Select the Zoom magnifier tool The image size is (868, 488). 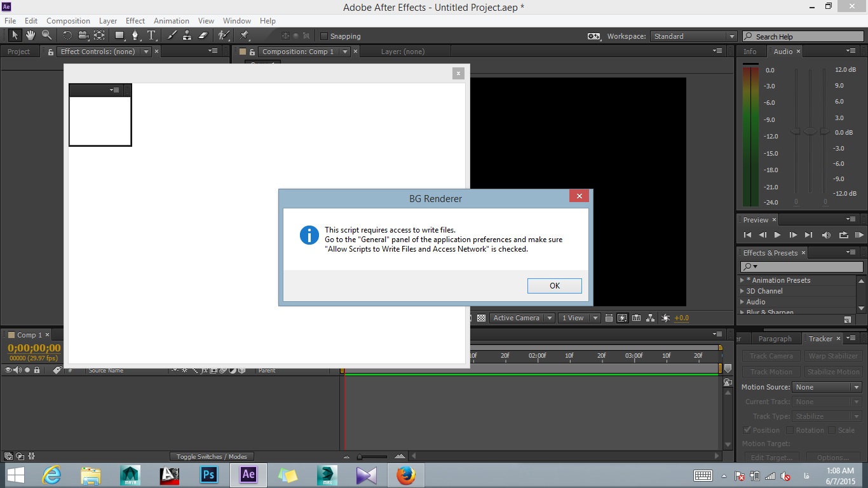click(46, 36)
